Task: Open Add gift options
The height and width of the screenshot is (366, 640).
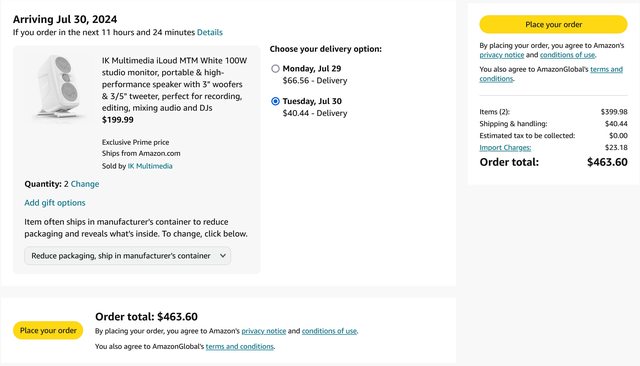Action: 55,203
